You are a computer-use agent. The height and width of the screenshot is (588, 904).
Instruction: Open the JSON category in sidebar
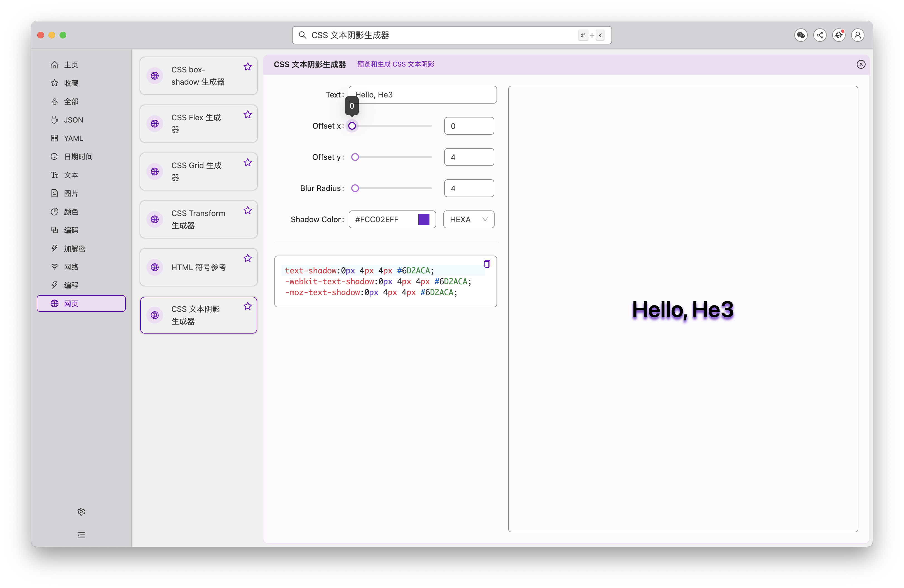coord(73,120)
